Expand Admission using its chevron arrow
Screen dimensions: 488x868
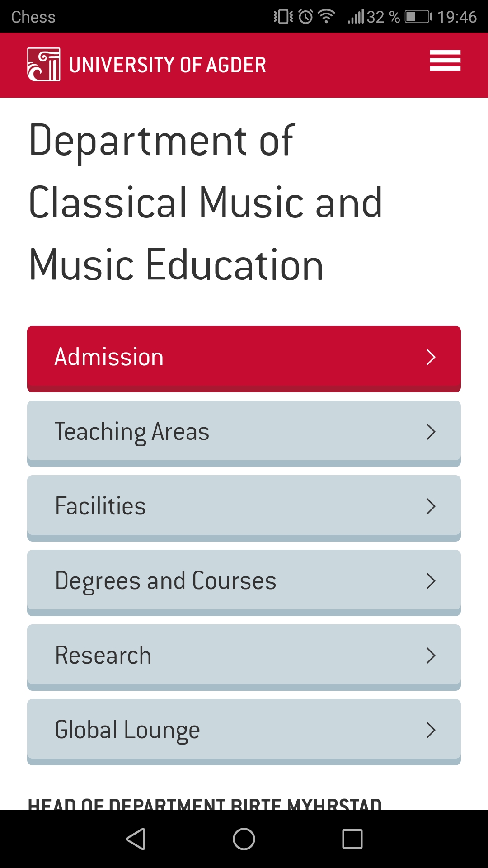pos(431,357)
